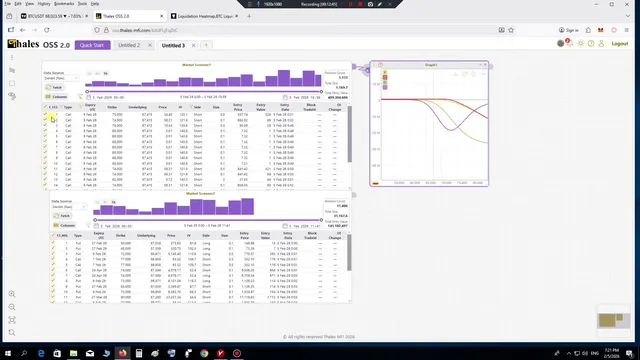
Task: Toggle select-all checkbox in Market Screener2 header
Action: click(53, 236)
